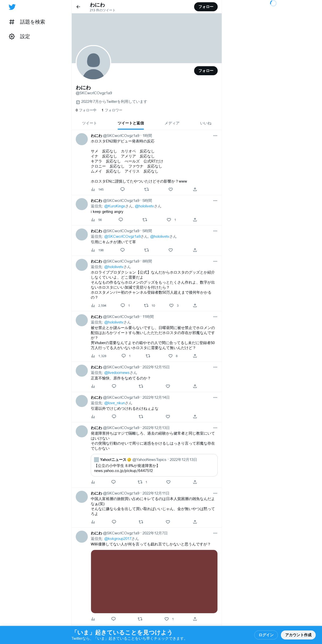This screenshot has width=322, height=644.
Task: Switch to the メディア tab
Action: click(x=172, y=123)
